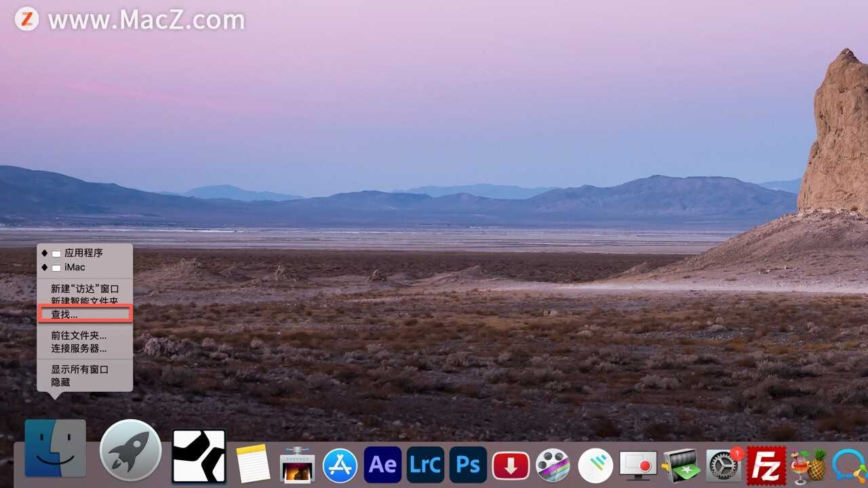
Task: Launch Adobe After Effects
Action: [382, 465]
